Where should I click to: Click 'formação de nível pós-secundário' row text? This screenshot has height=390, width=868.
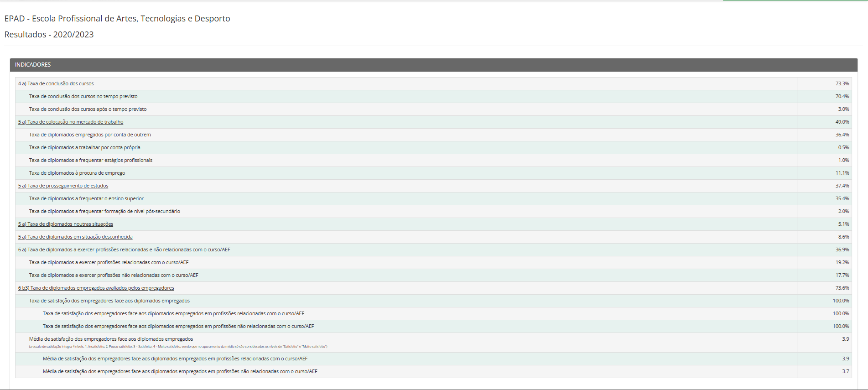click(104, 211)
